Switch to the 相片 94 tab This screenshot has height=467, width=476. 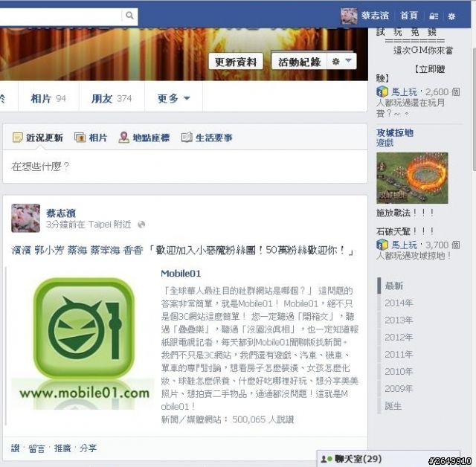click(x=48, y=98)
